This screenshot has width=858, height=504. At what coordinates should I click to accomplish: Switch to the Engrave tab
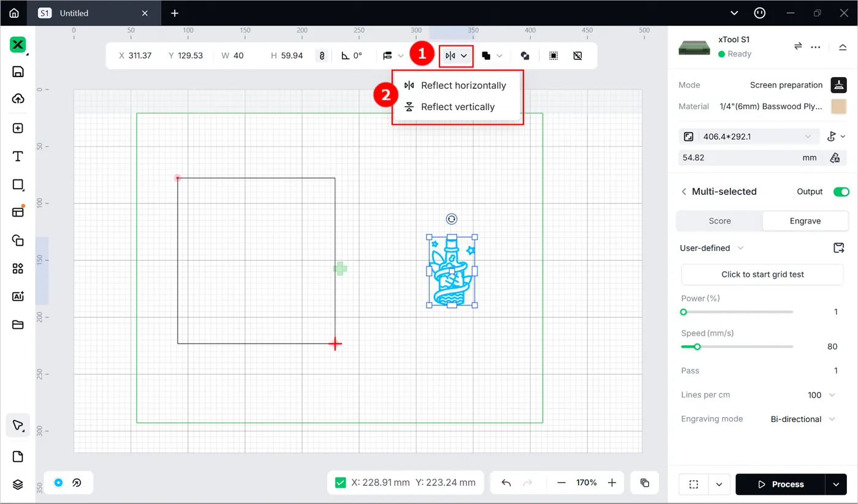tap(805, 221)
